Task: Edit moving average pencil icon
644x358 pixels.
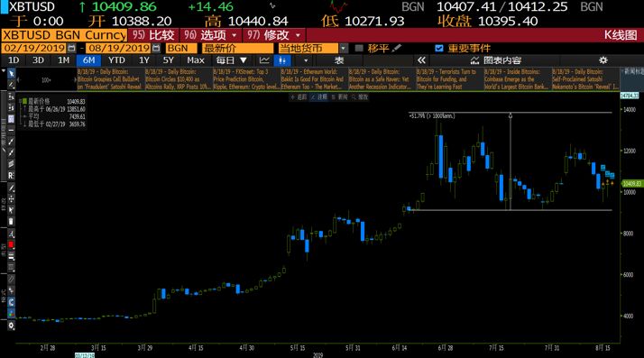Action: click(396, 49)
